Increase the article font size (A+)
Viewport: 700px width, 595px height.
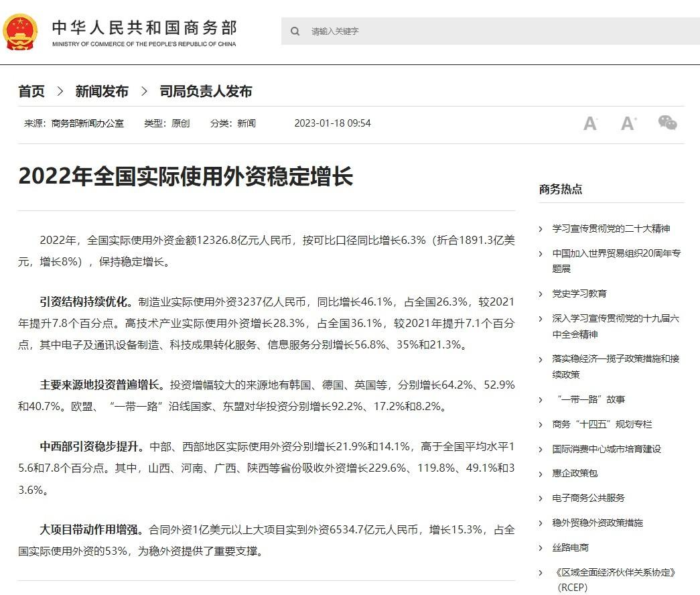click(x=628, y=123)
